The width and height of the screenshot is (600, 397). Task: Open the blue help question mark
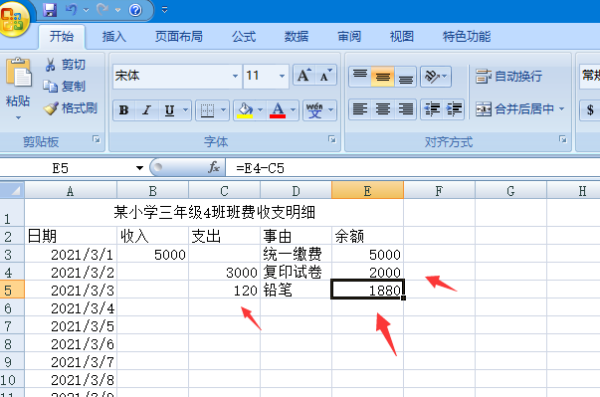click(135, 10)
